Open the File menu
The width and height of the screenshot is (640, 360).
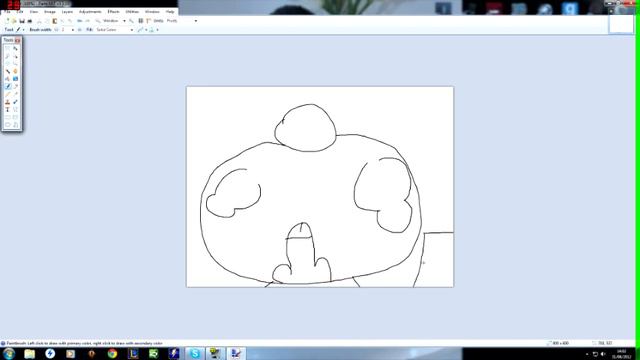7,12
